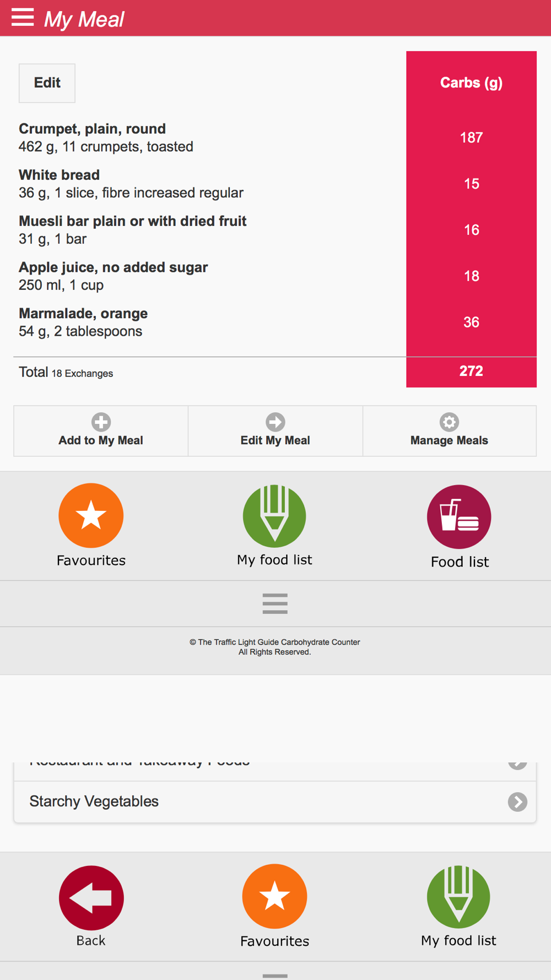The image size is (551, 980).
Task: Open the bottom My food list icon
Action: click(458, 897)
